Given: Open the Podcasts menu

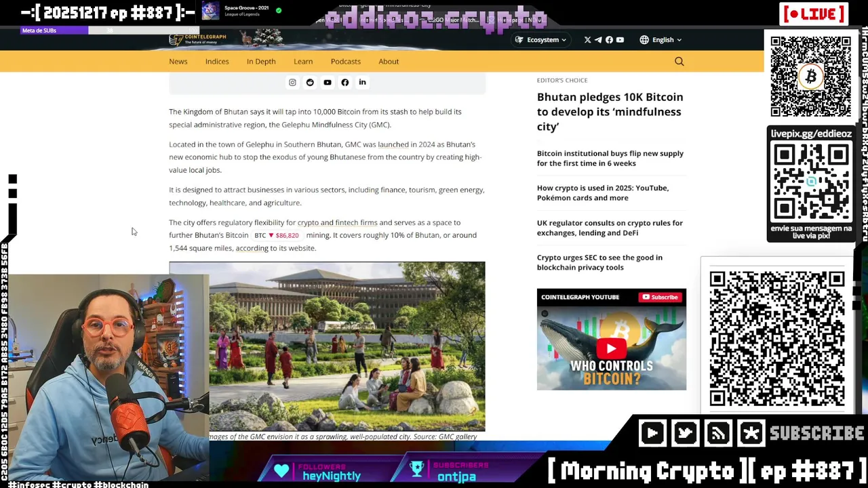Looking at the screenshot, I should point(346,62).
